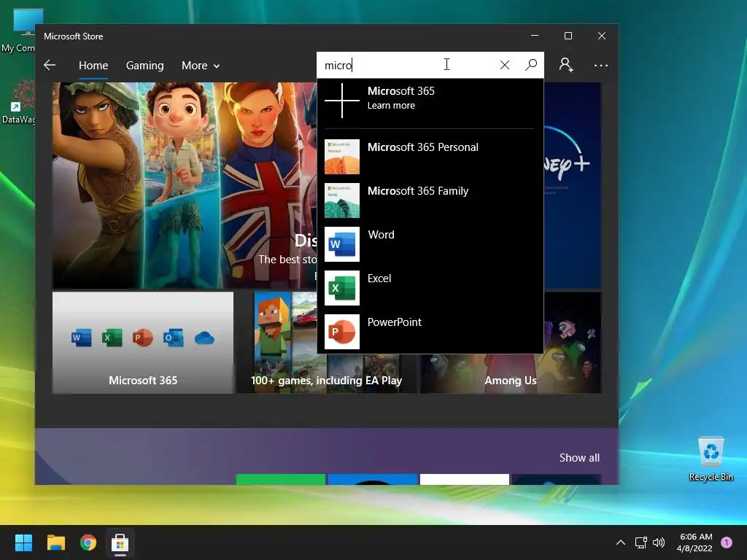
Task: Click the OneDrive cloud icon on tile
Action: (x=204, y=338)
